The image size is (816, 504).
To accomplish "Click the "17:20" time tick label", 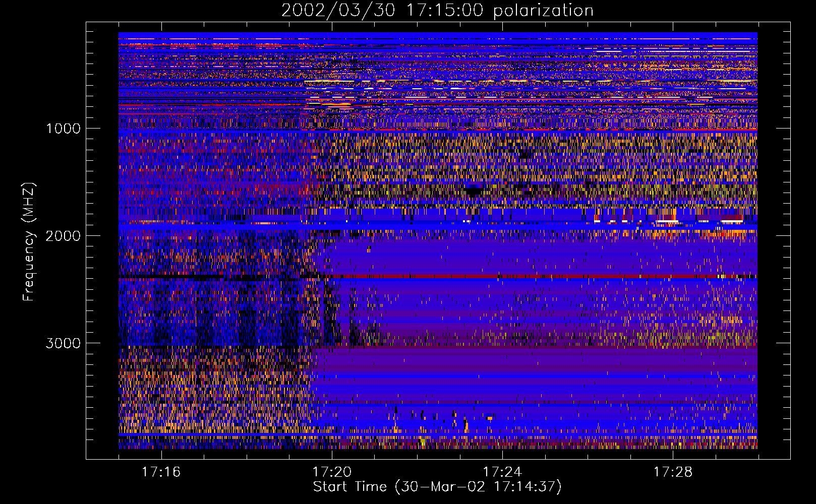I will point(332,472).
